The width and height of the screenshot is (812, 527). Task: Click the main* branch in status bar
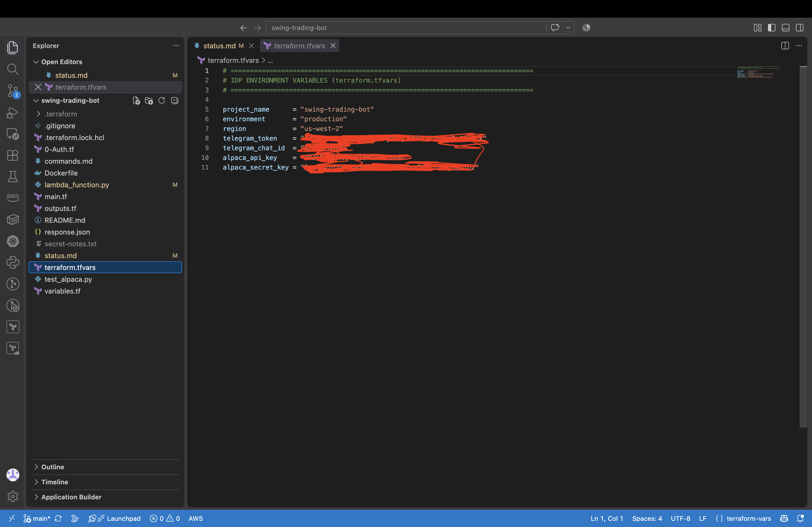click(x=37, y=518)
